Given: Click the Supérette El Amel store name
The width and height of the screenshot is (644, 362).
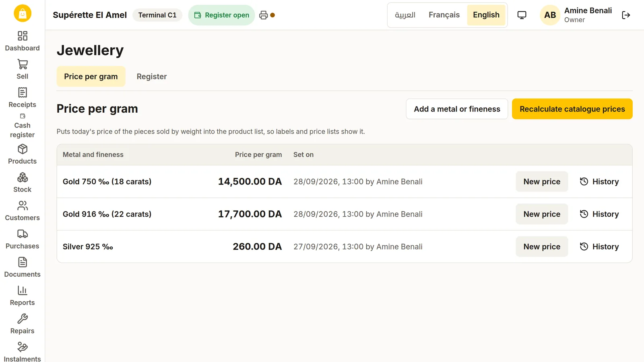Looking at the screenshot, I should click(90, 15).
